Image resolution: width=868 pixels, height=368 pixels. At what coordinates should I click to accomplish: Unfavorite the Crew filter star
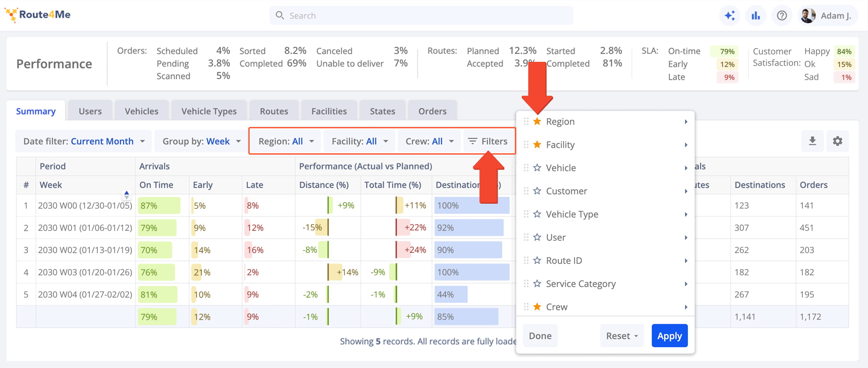537,307
